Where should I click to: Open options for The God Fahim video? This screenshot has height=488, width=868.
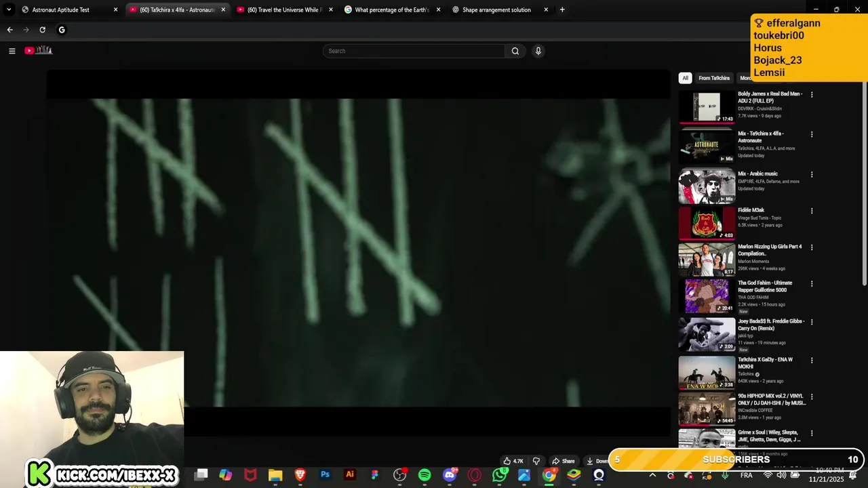click(812, 284)
